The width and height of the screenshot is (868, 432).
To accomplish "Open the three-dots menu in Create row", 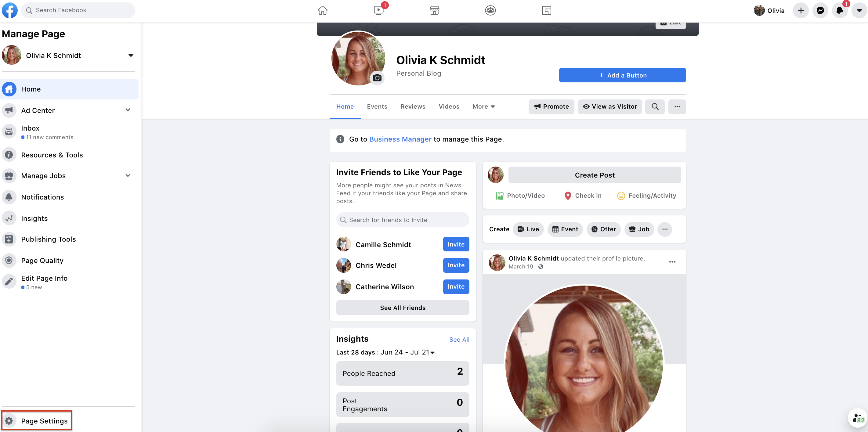I will (x=665, y=229).
